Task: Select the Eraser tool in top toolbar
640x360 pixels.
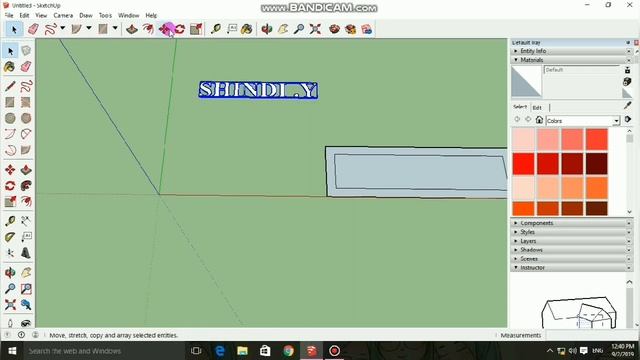Action: pyautogui.click(x=33, y=29)
